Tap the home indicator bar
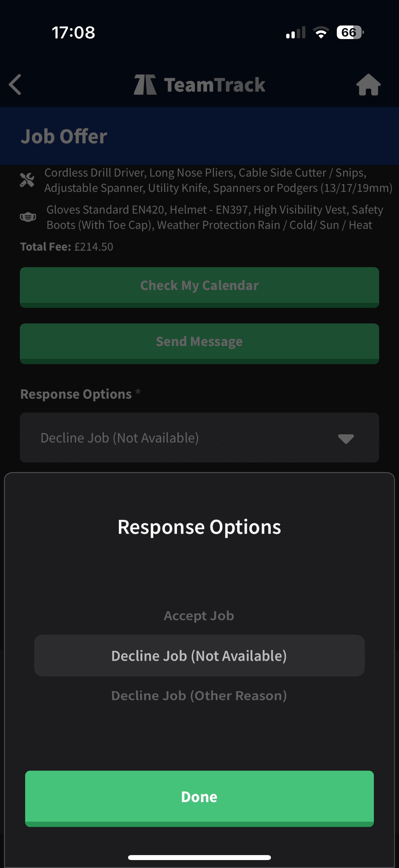 (199, 857)
